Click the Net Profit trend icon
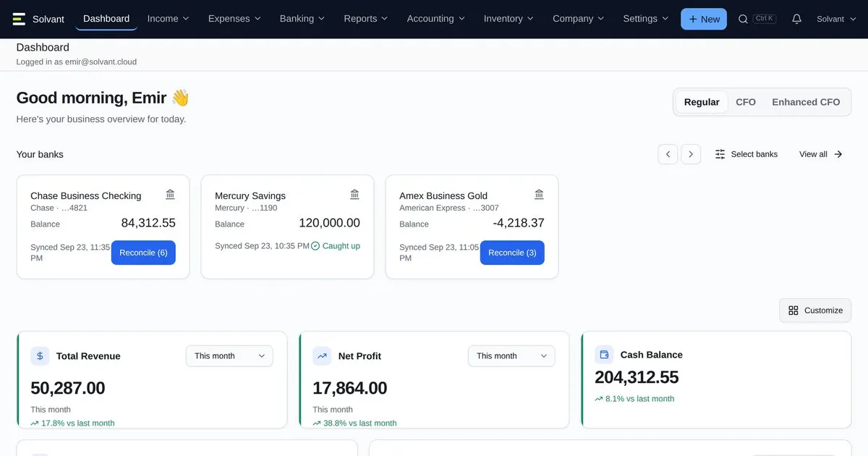This screenshot has width=868, height=456. pyautogui.click(x=322, y=355)
